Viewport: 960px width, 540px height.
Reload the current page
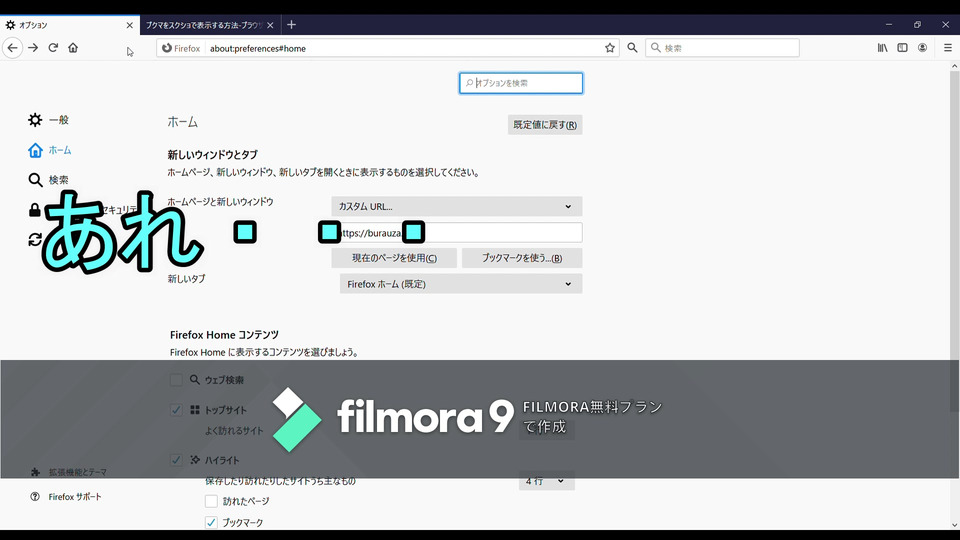pos(53,48)
